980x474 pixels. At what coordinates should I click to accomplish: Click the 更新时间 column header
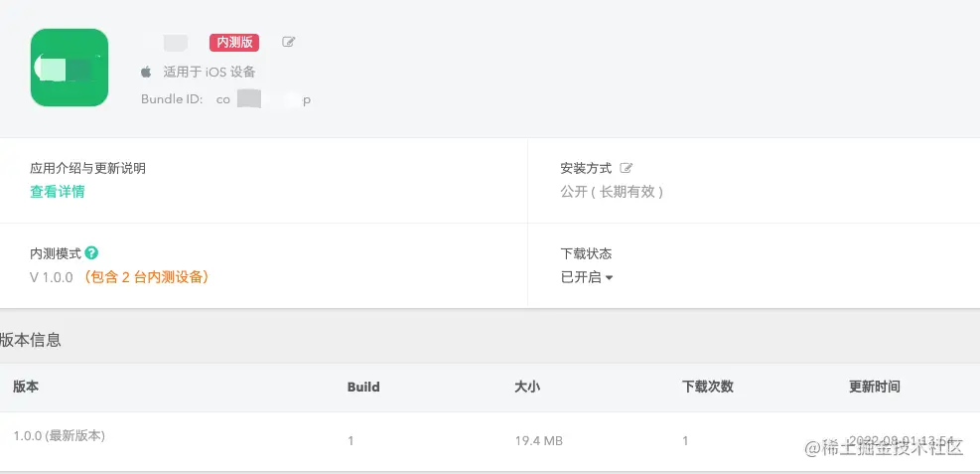pos(874,387)
